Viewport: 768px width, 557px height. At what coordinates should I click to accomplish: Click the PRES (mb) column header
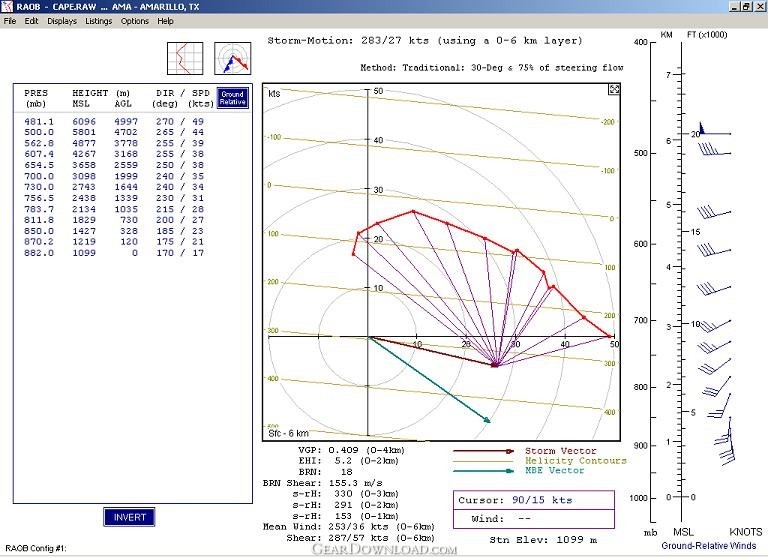[x=36, y=98]
